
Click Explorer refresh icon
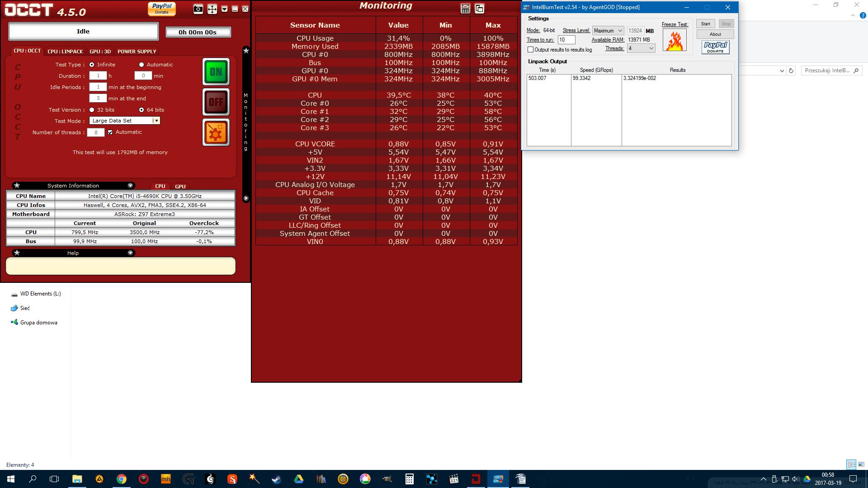791,70
